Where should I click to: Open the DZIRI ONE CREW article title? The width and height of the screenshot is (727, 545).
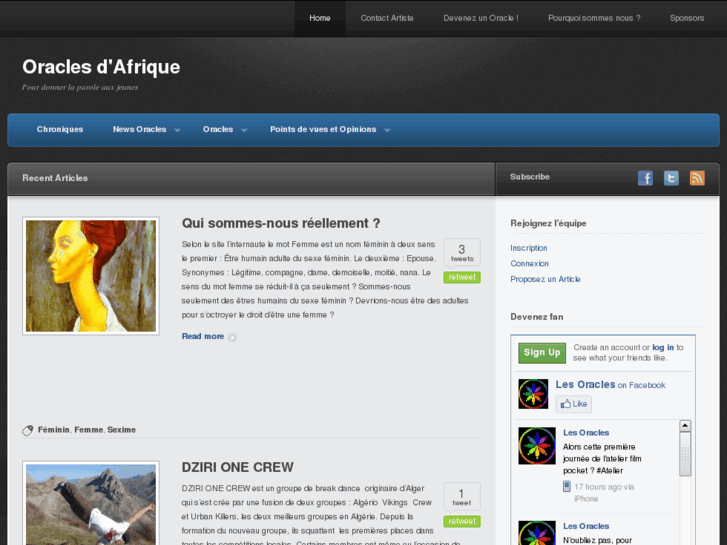(x=237, y=467)
